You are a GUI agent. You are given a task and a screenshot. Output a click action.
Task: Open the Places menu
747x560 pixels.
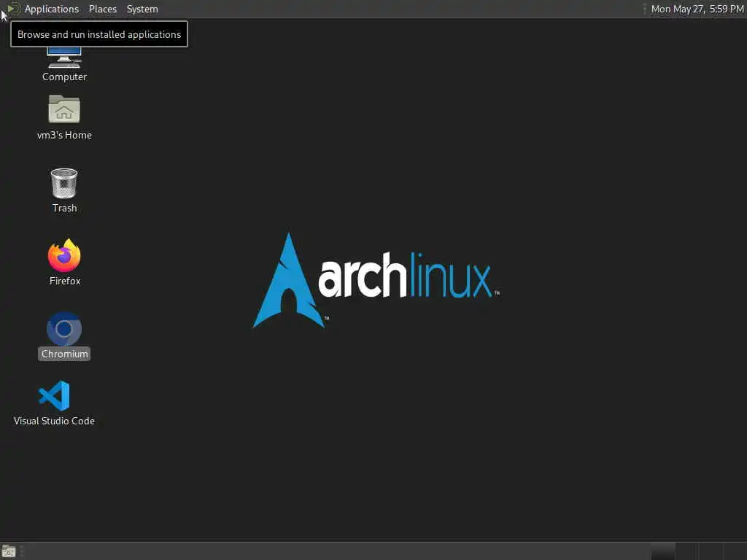(102, 9)
